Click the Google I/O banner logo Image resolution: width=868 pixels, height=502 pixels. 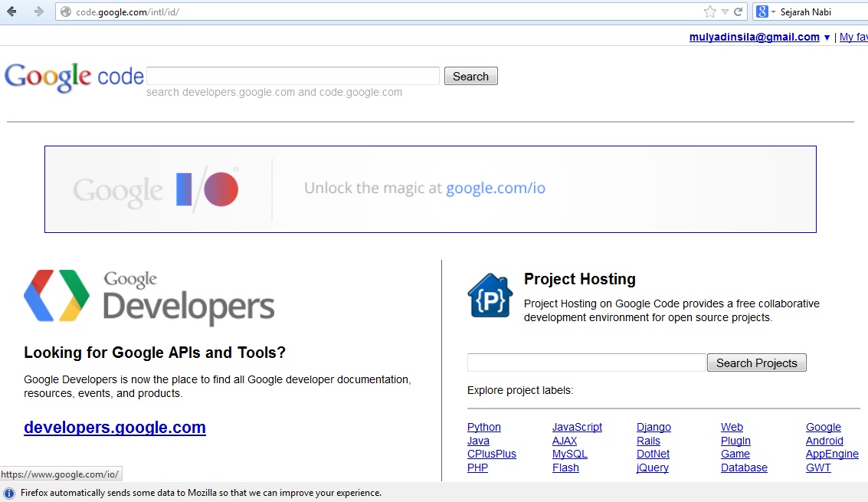pyautogui.click(x=156, y=189)
